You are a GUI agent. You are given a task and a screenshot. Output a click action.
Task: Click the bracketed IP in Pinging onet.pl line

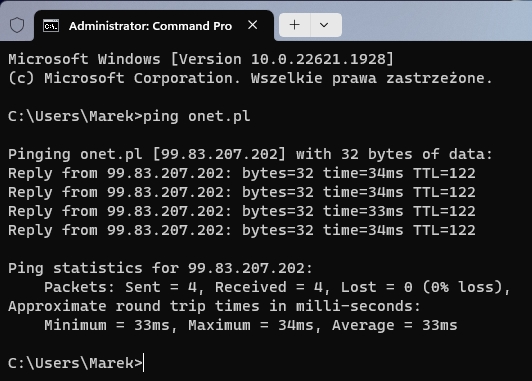point(219,154)
